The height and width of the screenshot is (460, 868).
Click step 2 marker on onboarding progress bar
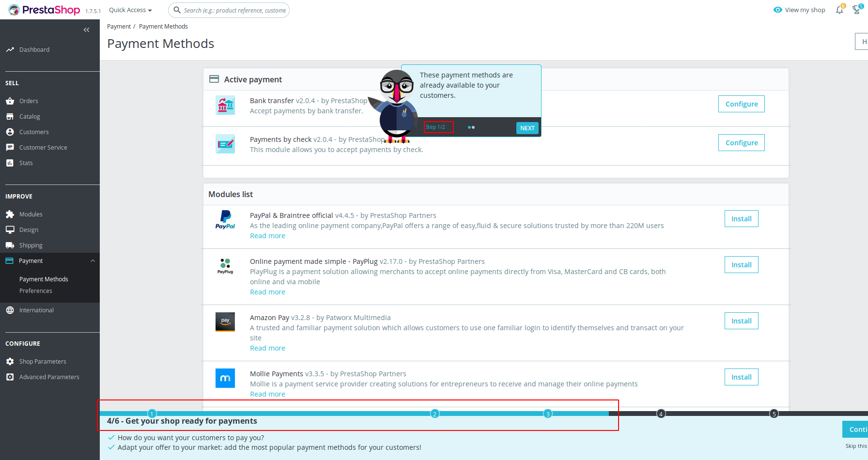pos(435,414)
